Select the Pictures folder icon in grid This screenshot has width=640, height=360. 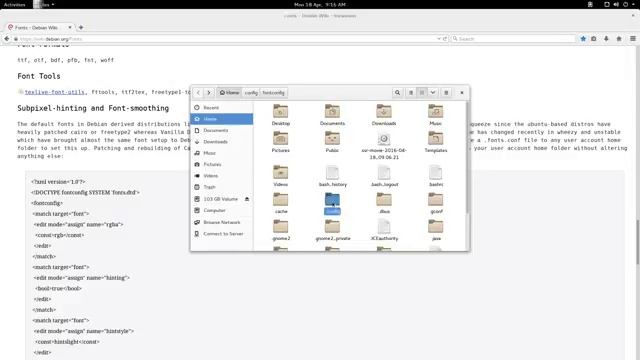280,138
